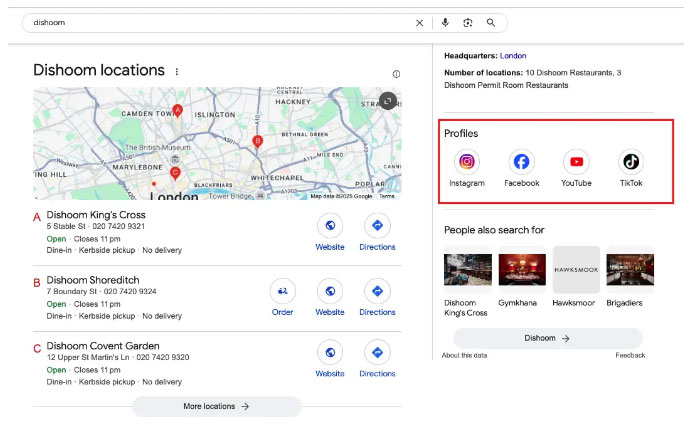This screenshot has height=429, width=700.
Task: Click Feedback link below knowledge panel
Action: 630,355
